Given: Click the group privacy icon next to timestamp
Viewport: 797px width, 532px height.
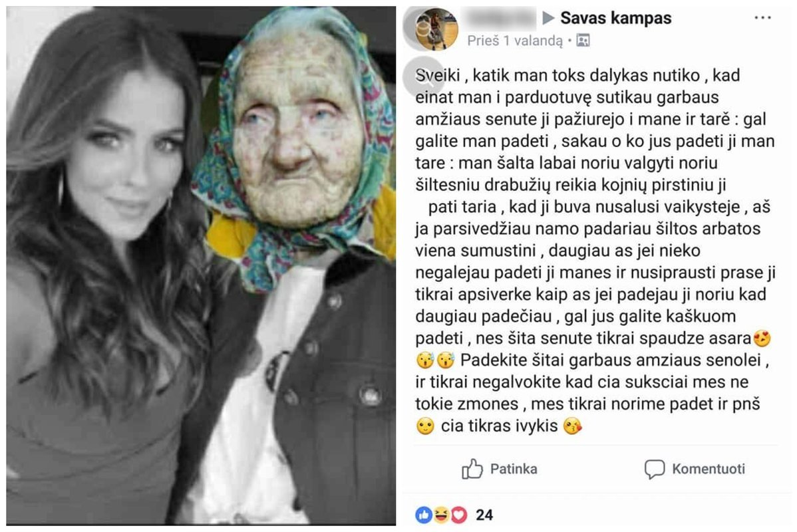Looking at the screenshot, I should tap(583, 41).
